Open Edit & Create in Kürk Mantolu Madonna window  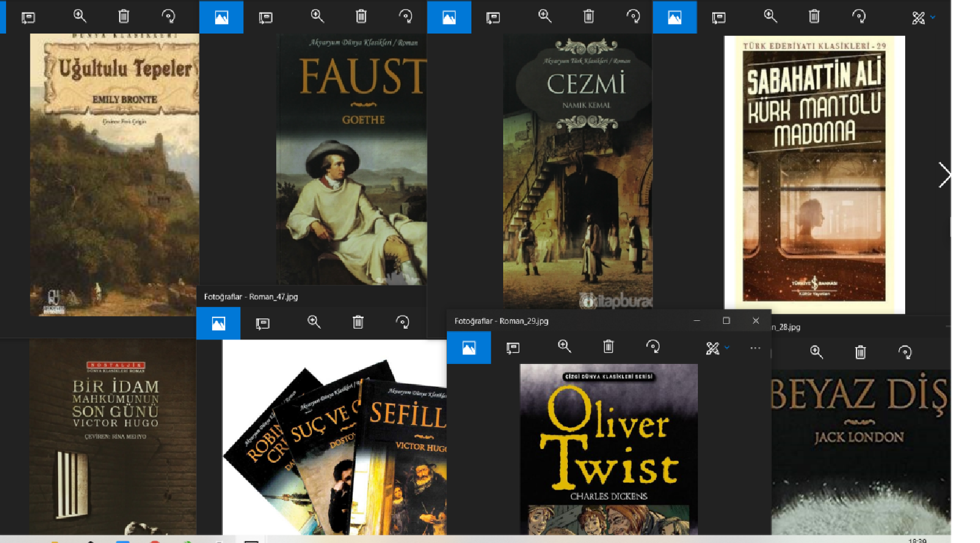[x=918, y=18]
